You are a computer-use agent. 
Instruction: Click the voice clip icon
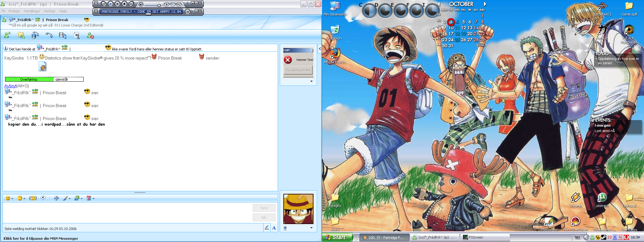point(43,198)
